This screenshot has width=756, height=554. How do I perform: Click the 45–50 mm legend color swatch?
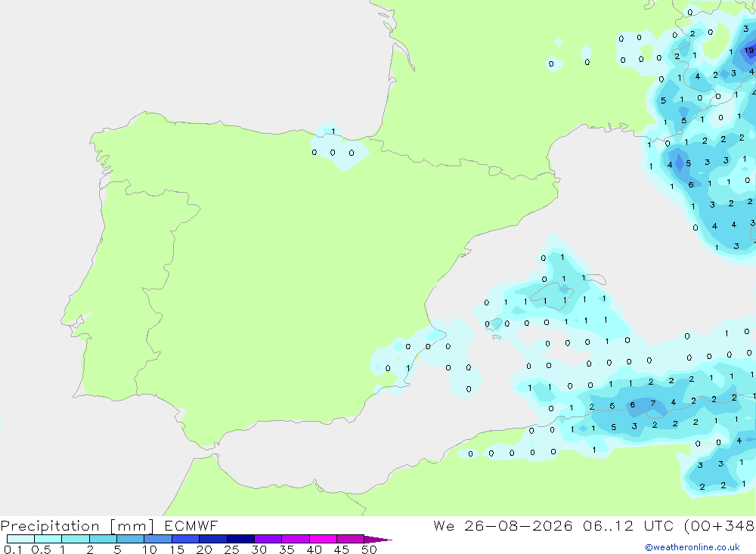coord(351,539)
